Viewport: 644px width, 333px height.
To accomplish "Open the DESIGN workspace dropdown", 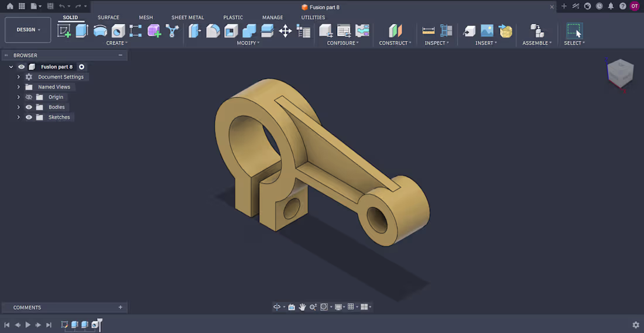I will point(28,30).
